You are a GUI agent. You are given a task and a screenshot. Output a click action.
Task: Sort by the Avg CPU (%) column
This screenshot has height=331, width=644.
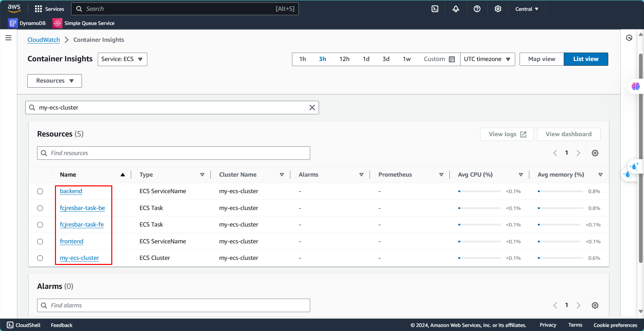click(x=521, y=175)
